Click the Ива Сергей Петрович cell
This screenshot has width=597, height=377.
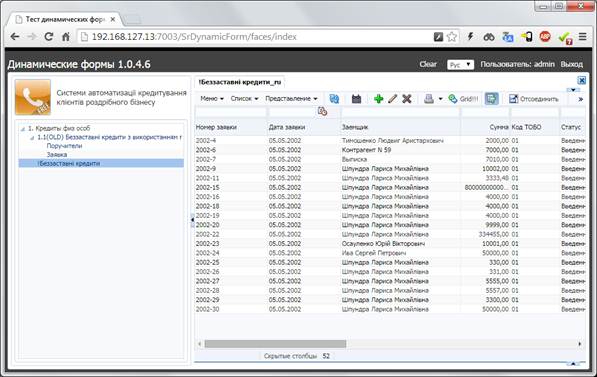[x=374, y=253]
